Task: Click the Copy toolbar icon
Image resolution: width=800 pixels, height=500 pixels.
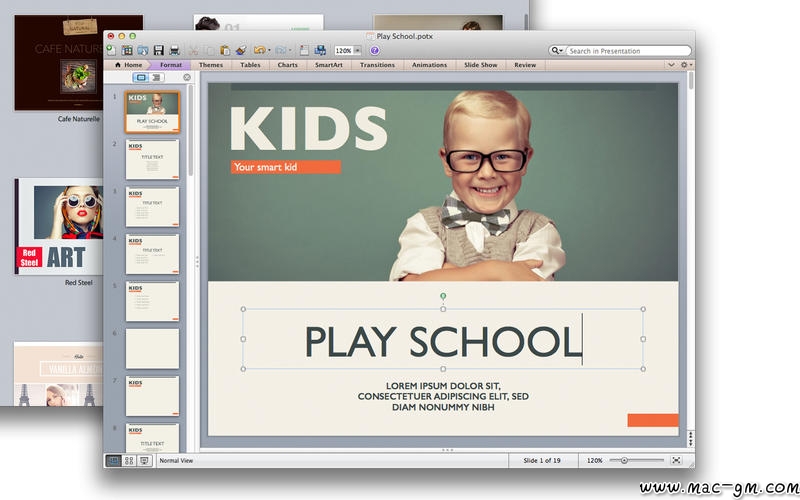Action: pos(209,50)
